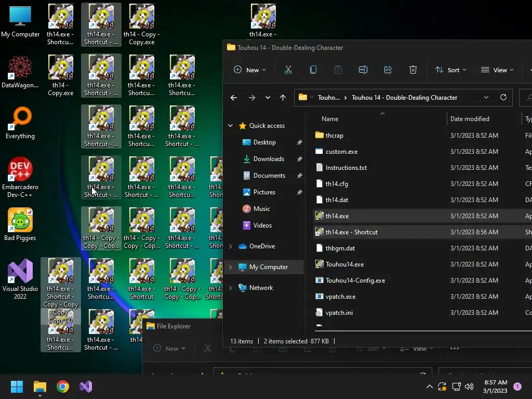This screenshot has width=532, height=399.
Task: Select the vpatch.ini file
Action: pos(339,313)
